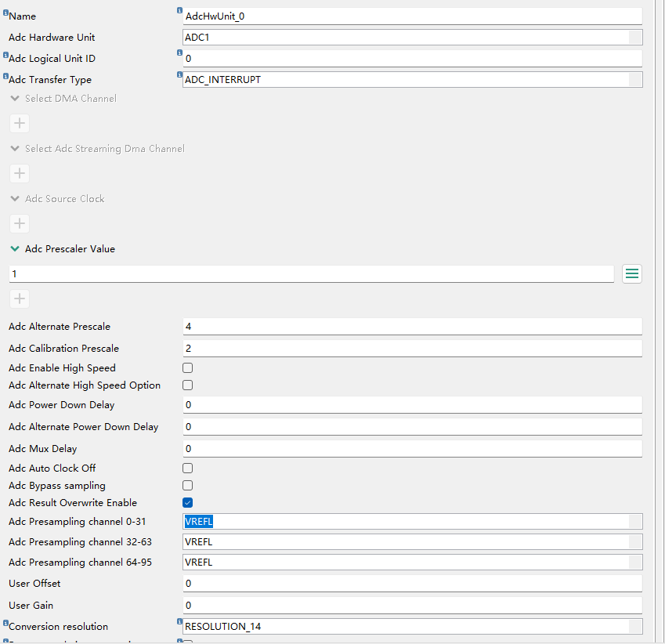665x644 pixels.
Task: Check the Adc Bypass sampling box
Action: tap(187, 486)
